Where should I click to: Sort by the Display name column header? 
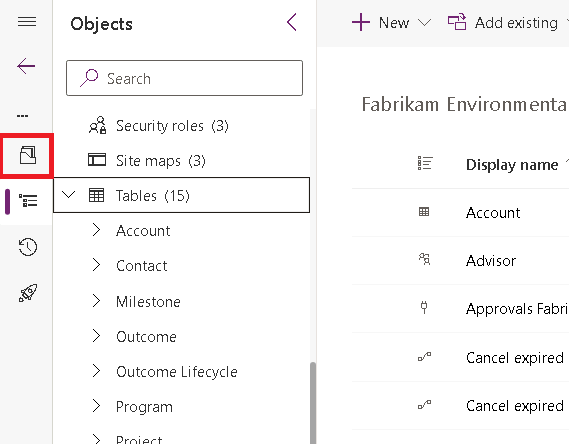click(512, 165)
